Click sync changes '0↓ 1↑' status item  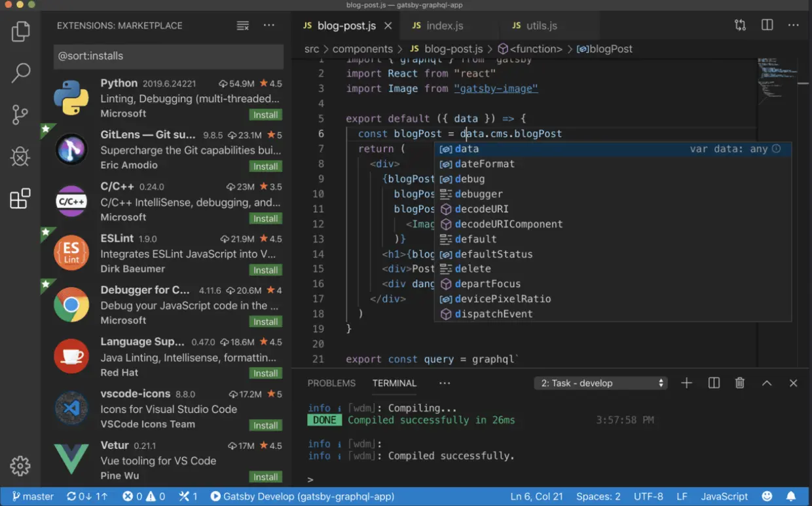(x=86, y=496)
